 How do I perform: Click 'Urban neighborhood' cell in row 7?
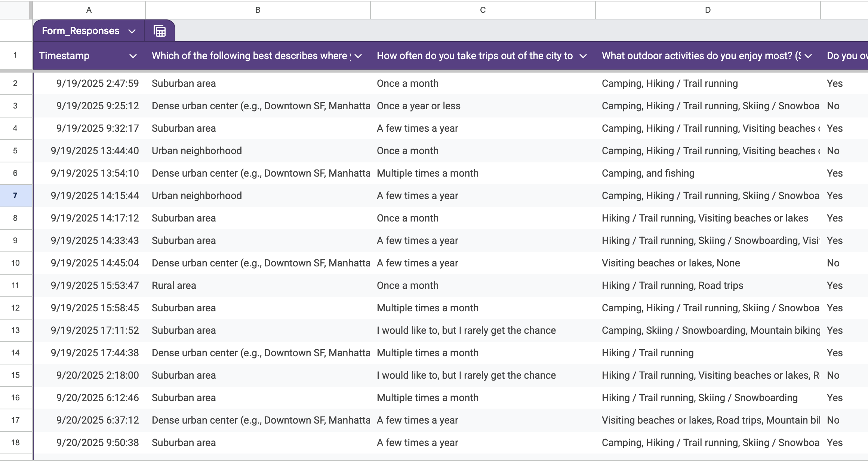[258, 196]
